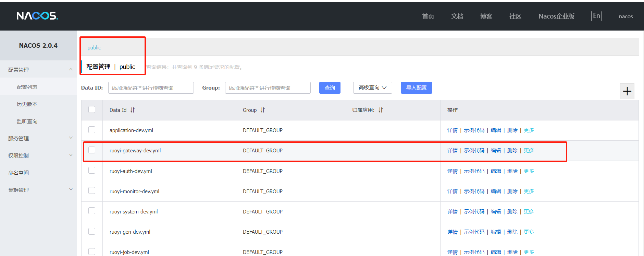Select the public namespace tab
This screenshot has width=644, height=256.
point(94,48)
